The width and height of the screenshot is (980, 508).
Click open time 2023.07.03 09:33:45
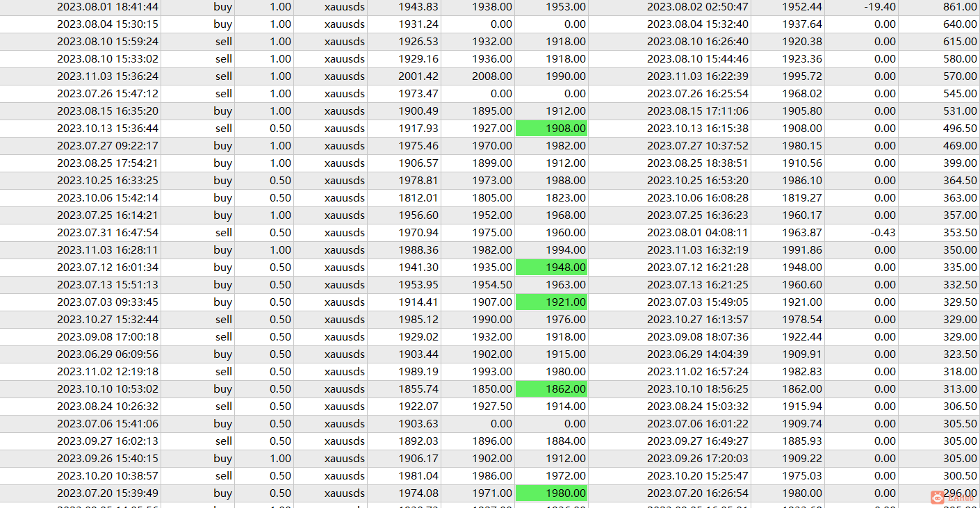click(x=108, y=302)
